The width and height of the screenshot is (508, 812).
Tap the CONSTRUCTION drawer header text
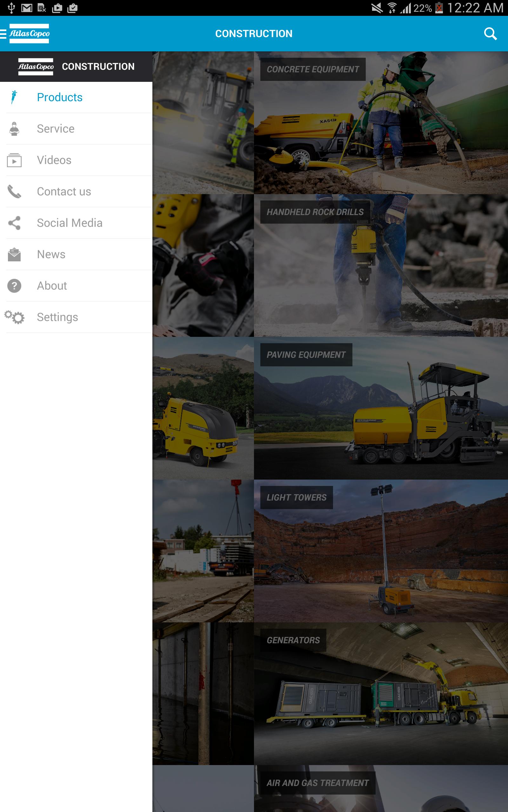click(x=98, y=66)
